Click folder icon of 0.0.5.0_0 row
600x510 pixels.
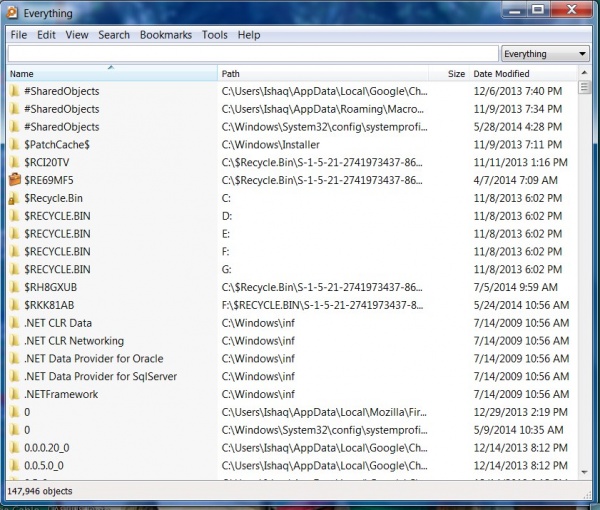point(14,465)
